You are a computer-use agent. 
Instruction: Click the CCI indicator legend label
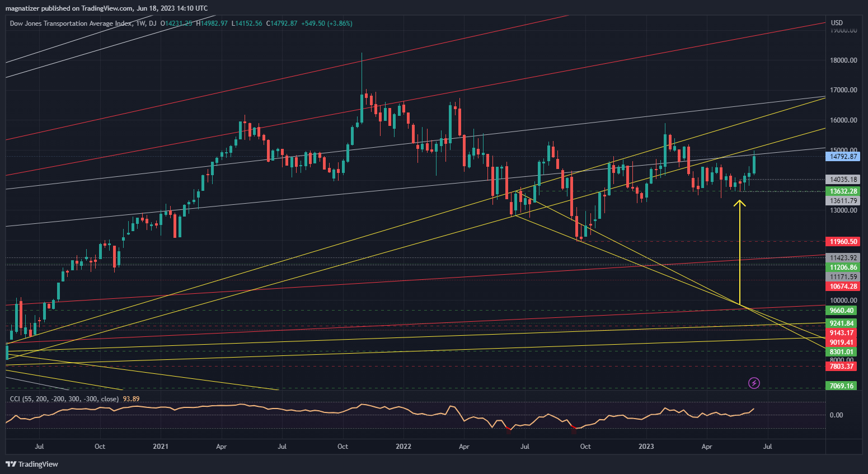(64, 399)
